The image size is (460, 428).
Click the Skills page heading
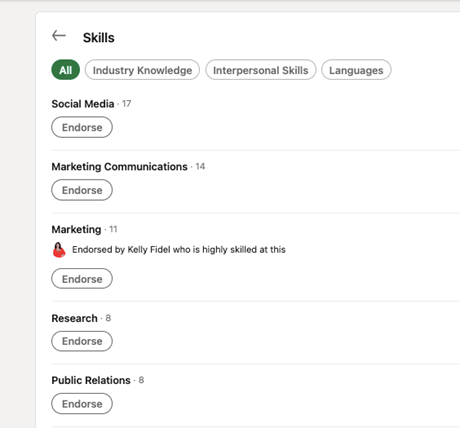tap(99, 38)
